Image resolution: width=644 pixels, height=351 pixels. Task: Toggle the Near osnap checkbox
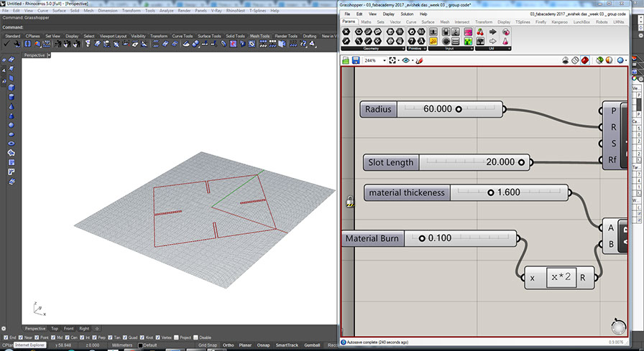(x=20, y=337)
